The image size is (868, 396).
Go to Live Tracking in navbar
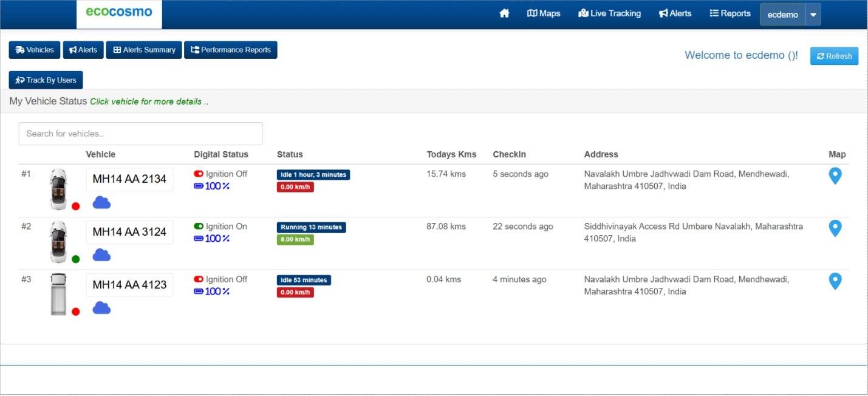[610, 13]
